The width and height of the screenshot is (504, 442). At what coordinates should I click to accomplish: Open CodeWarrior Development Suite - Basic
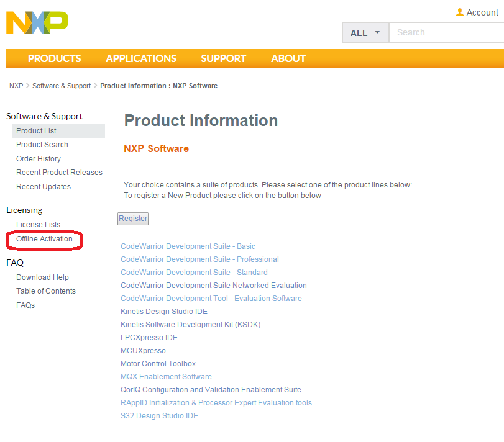(x=188, y=246)
